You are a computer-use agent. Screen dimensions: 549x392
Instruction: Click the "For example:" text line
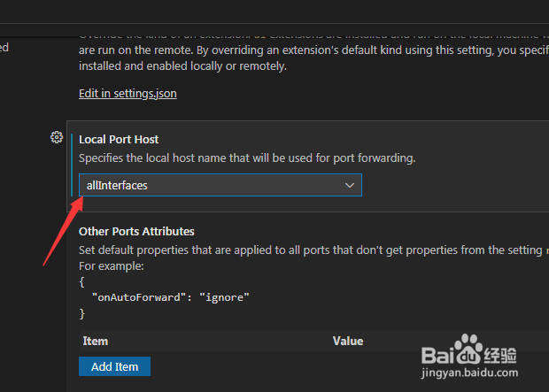click(x=112, y=266)
